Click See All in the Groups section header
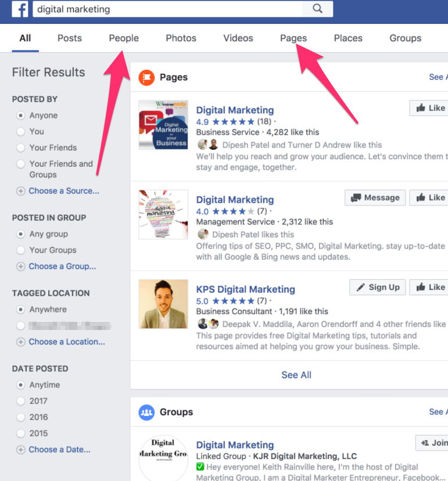This screenshot has height=481, width=448. click(438, 412)
